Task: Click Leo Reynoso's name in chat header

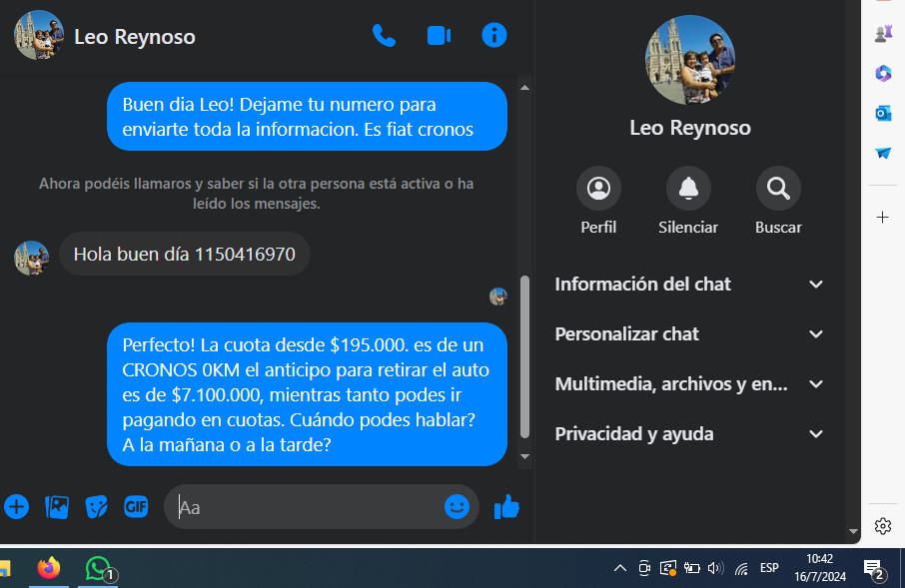Action: coord(135,37)
